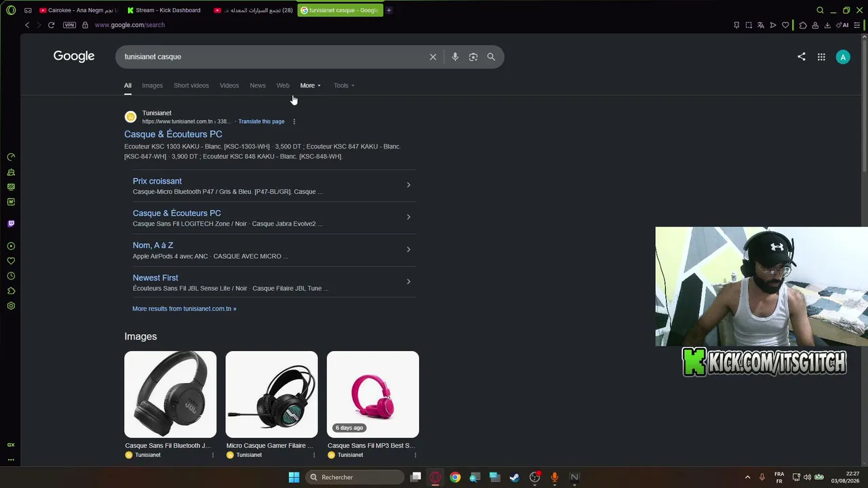Image resolution: width=868 pixels, height=488 pixels.
Task: Add page to bookmarks heart icon
Action: pyautogui.click(x=785, y=25)
